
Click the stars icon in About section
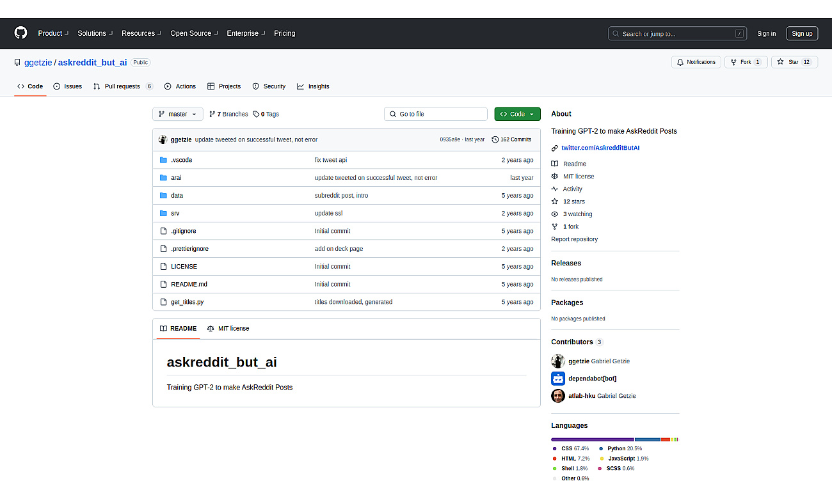click(555, 201)
